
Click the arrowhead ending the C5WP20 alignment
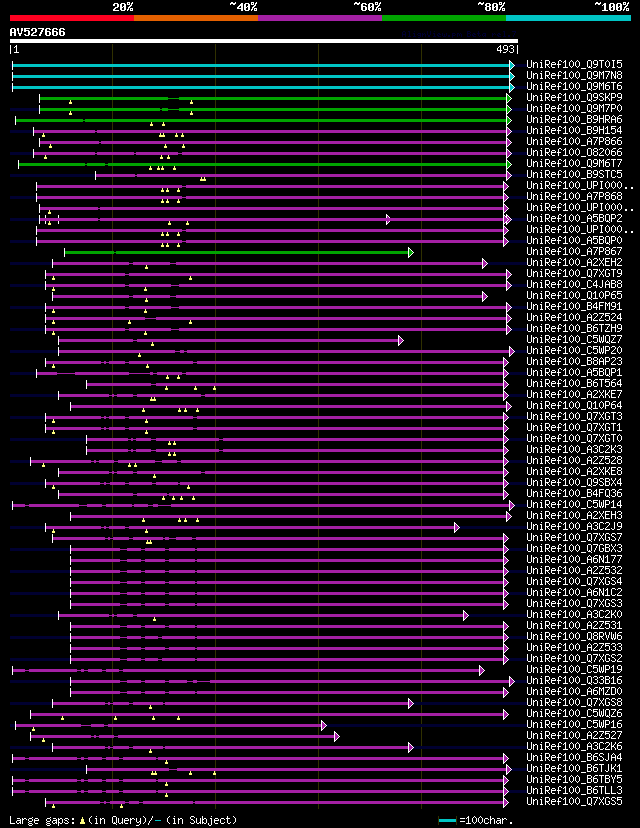pos(512,352)
